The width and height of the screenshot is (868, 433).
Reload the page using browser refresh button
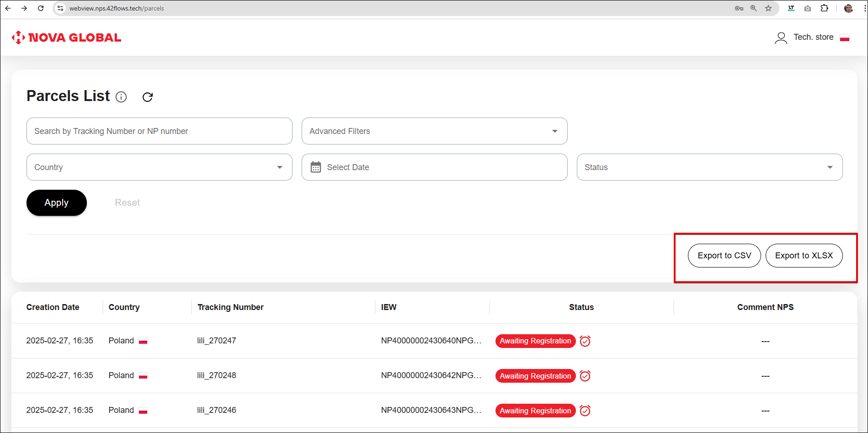(41, 8)
